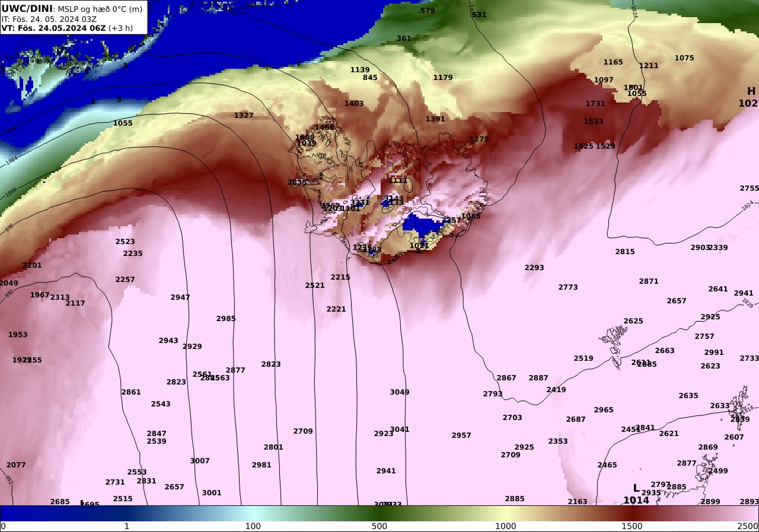Click the height value 2947
The height and width of the screenshot is (532, 759).
[x=180, y=297]
